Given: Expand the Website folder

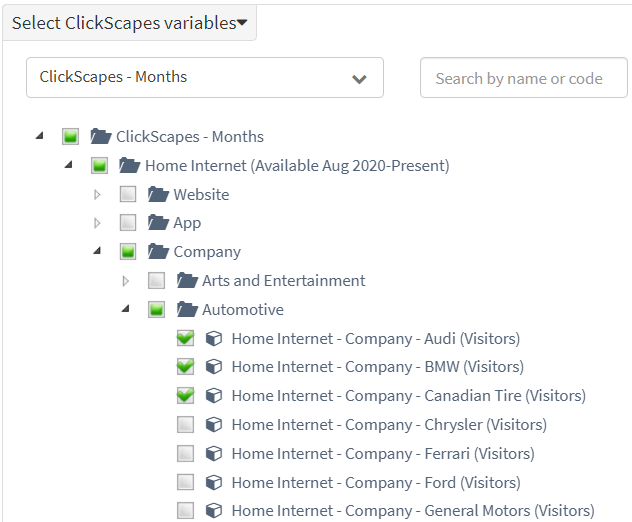Looking at the screenshot, I should [97, 195].
